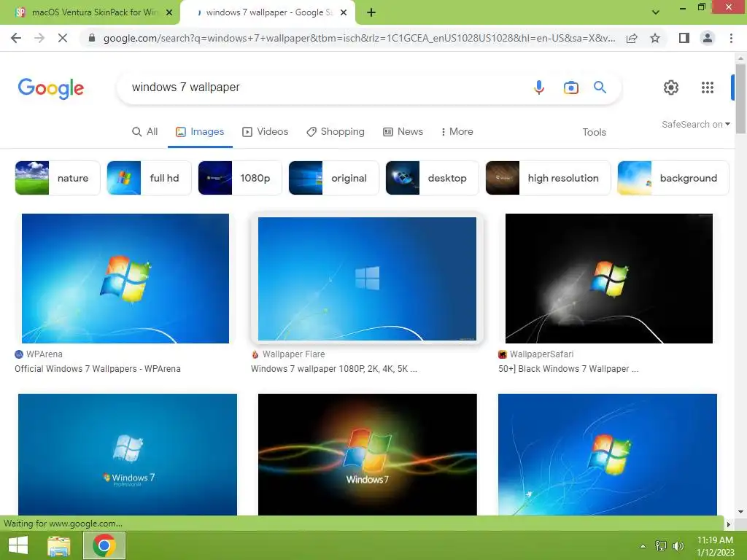Image resolution: width=747 pixels, height=560 pixels.
Task: Open SafeSearch on dropdown
Action: [695, 124]
